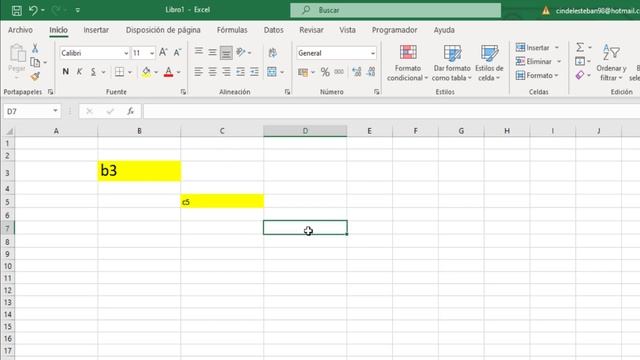Open Dar formato como tabla

[x=452, y=63]
